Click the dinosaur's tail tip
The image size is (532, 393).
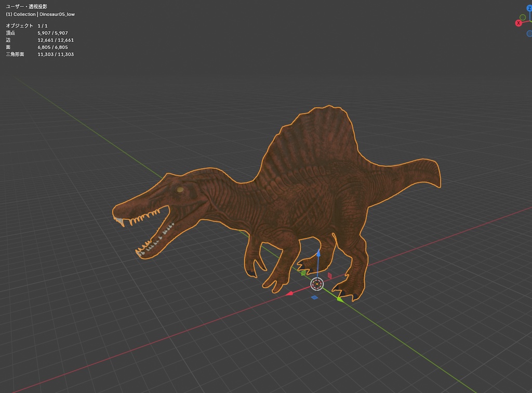(434, 173)
